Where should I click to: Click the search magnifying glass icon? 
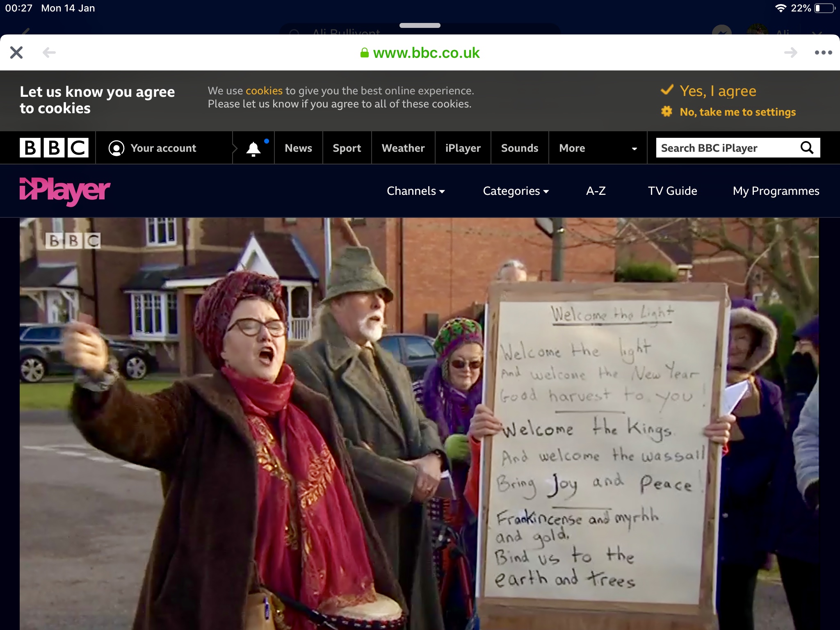point(807,148)
